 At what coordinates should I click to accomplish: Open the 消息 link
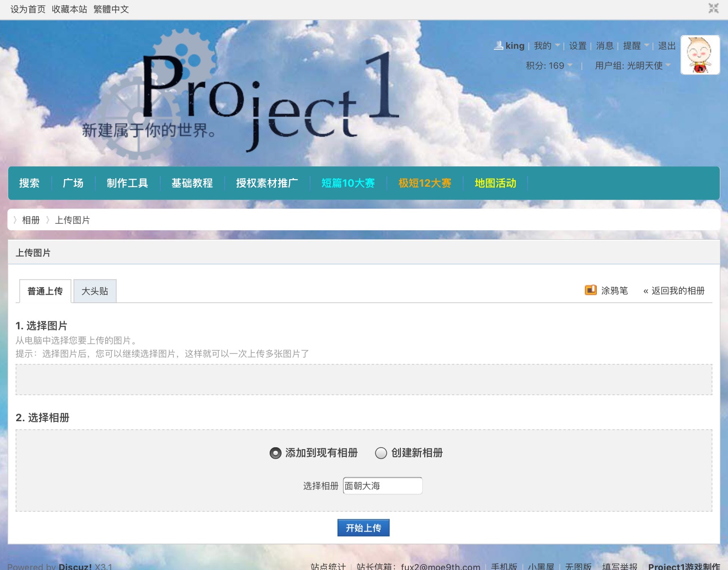(x=605, y=45)
